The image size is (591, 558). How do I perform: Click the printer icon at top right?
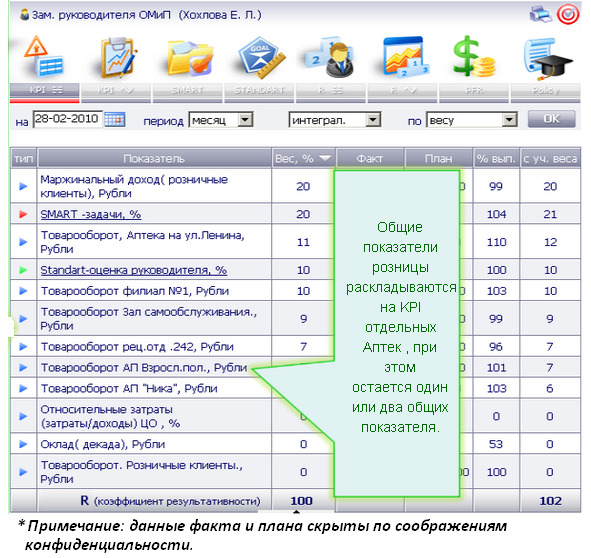click(x=541, y=15)
